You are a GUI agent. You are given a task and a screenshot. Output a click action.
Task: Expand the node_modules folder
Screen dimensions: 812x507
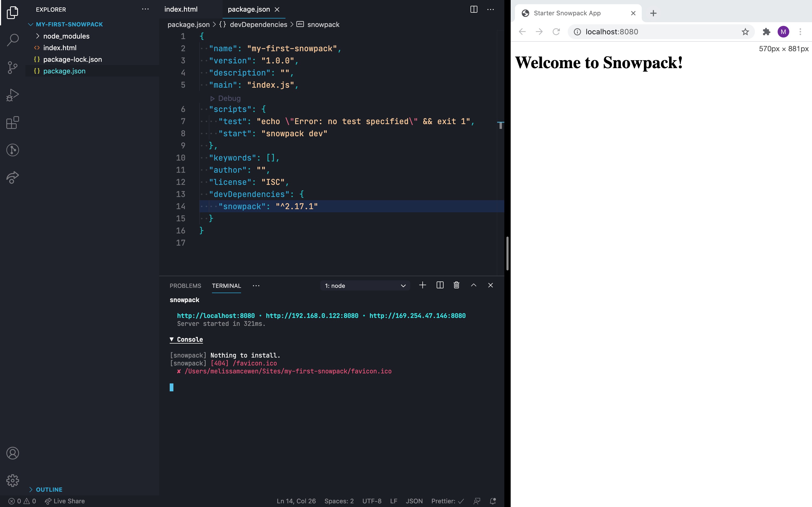[x=66, y=36]
